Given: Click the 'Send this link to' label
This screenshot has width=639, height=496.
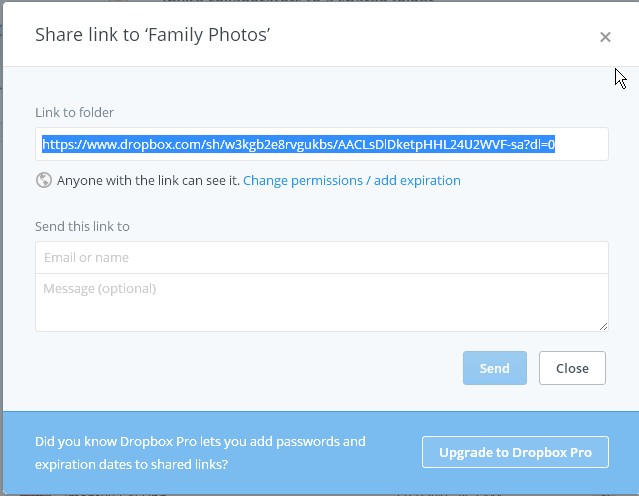Looking at the screenshot, I should (82, 226).
